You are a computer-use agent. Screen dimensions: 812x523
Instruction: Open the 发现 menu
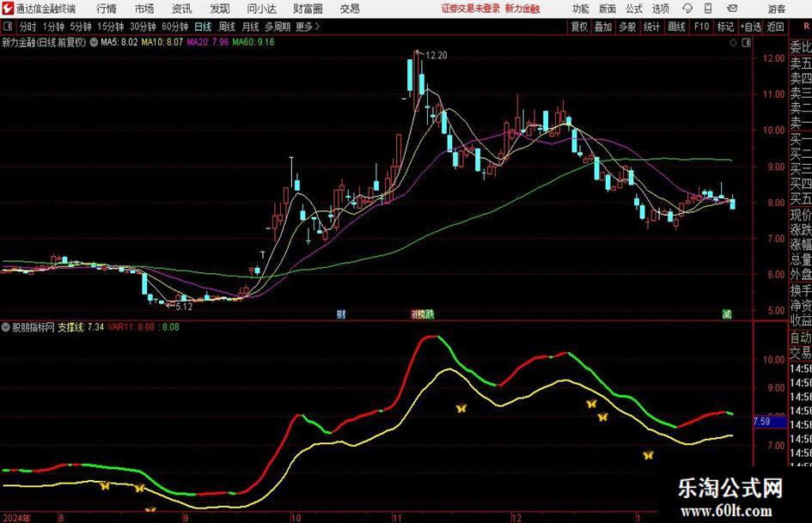(x=220, y=9)
